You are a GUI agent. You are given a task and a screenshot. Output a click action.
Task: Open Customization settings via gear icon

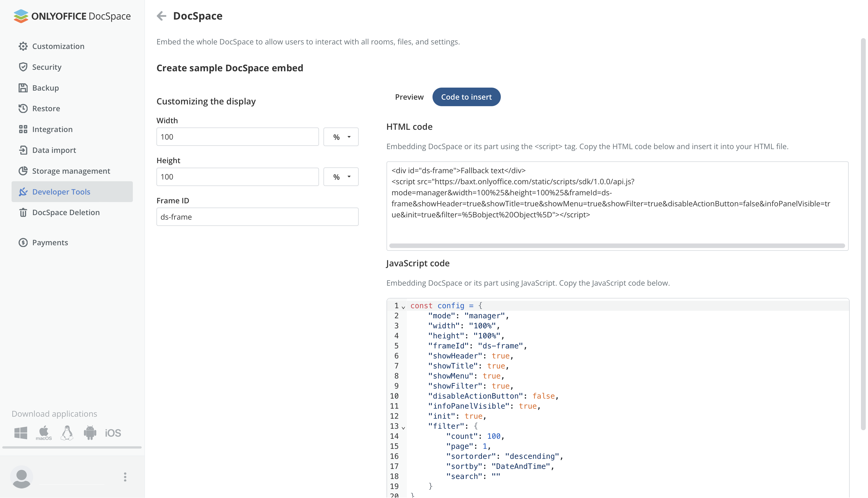click(x=23, y=46)
